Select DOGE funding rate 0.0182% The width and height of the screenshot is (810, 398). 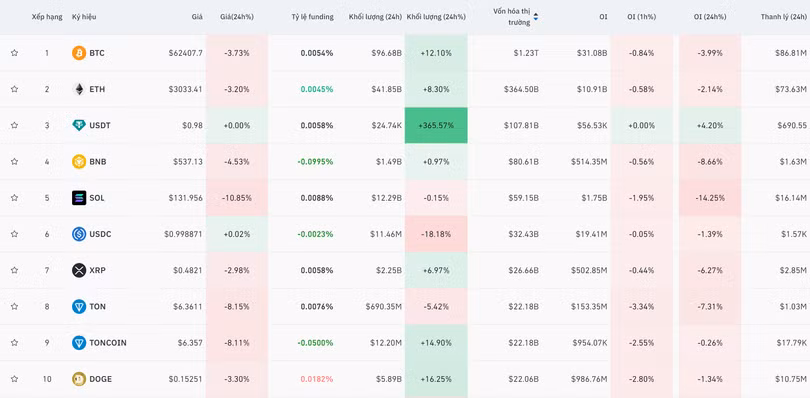[317, 379]
